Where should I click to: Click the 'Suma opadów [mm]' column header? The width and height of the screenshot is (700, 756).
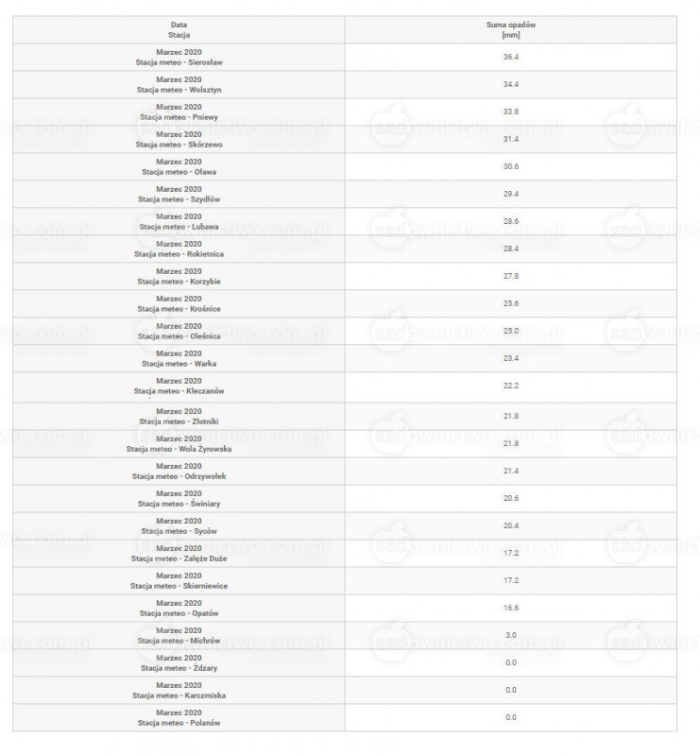[x=510, y=30]
